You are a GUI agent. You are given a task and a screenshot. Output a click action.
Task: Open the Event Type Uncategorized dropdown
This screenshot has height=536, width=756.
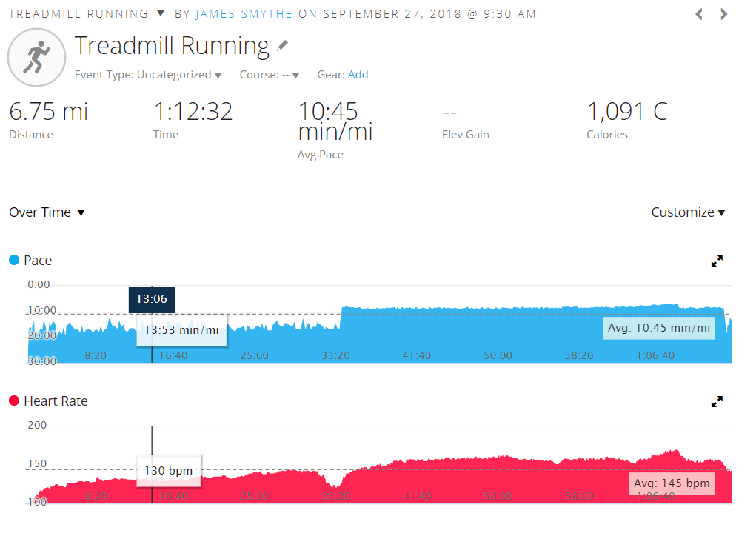point(148,75)
